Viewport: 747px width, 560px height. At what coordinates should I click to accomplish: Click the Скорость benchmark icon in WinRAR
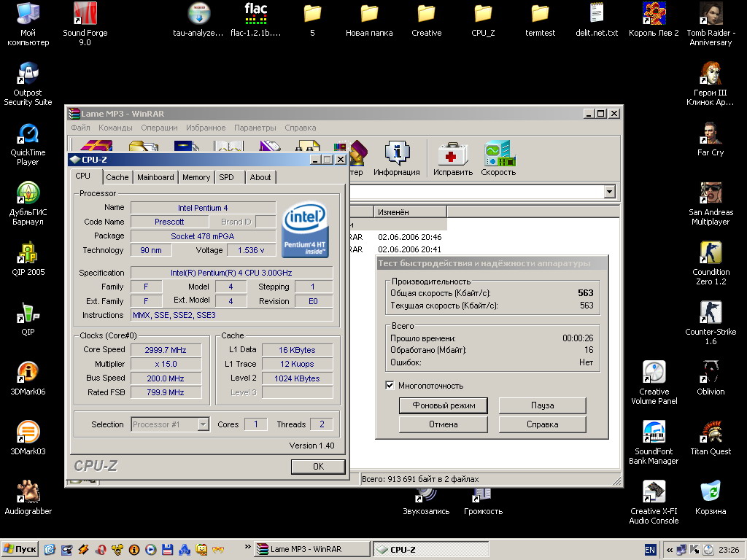coord(498,158)
